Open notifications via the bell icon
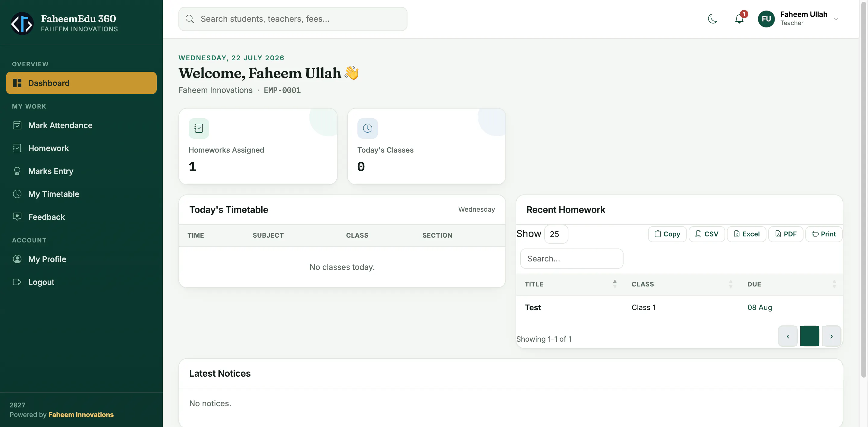The width and height of the screenshot is (868, 427). pyautogui.click(x=739, y=19)
